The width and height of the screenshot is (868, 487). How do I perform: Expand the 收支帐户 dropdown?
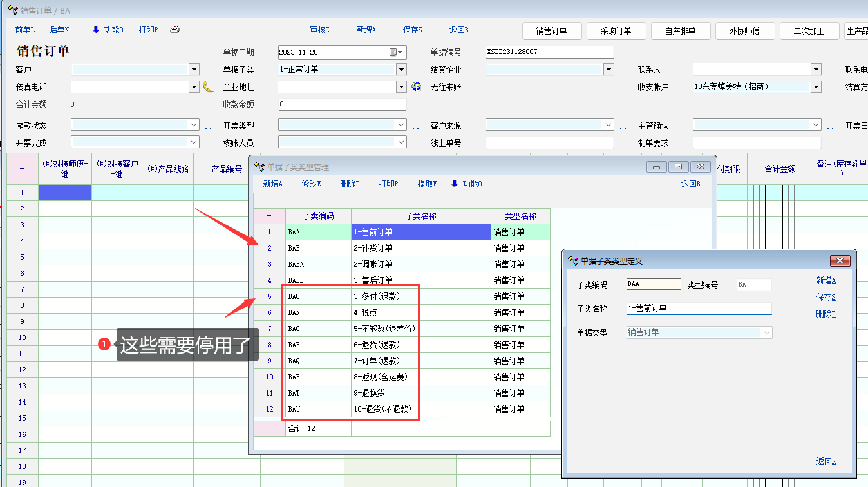pyautogui.click(x=816, y=87)
